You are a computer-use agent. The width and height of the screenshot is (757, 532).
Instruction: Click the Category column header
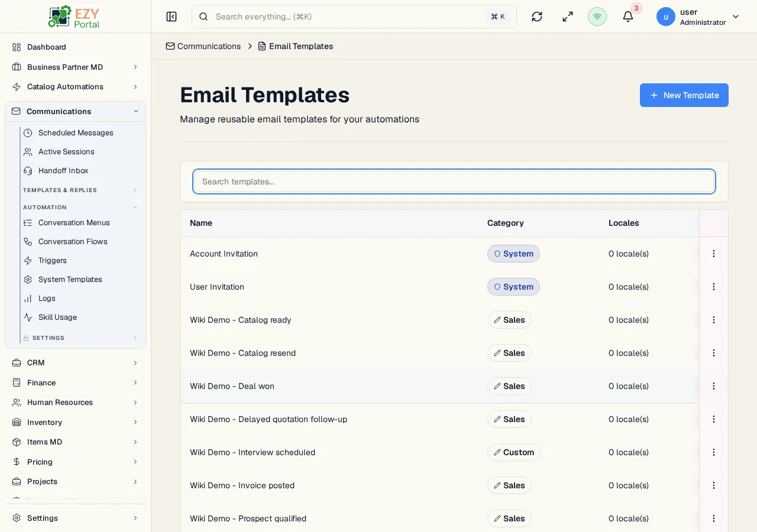click(x=506, y=223)
